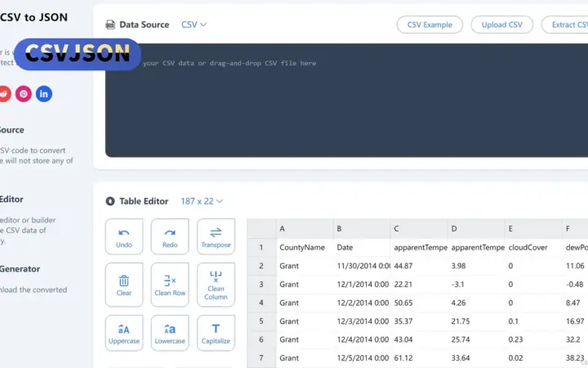Select row 1 header

[261, 248]
